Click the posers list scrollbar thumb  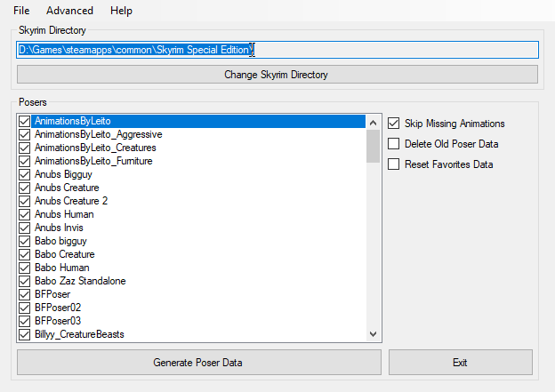(x=373, y=146)
